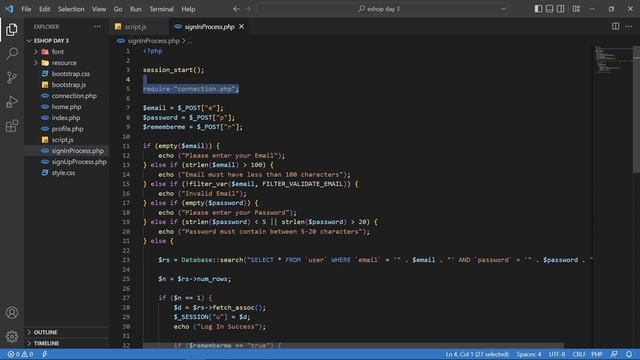The width and height of the screenshot is (640, 360).
Task: Select the signInProcess.php editor tab
Action: (209, 27)
